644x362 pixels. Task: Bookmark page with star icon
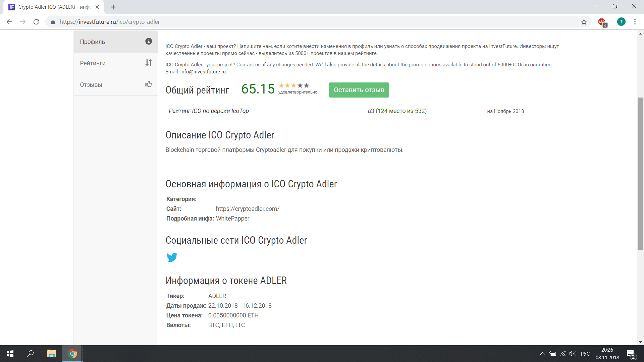pyautogui.click(x=584, y=22)
